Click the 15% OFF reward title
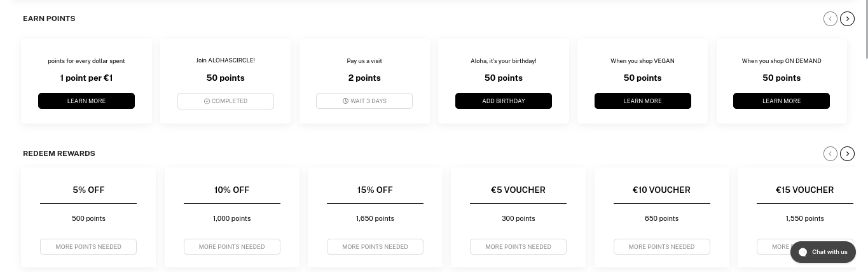This screenshot has height=275, width=868. (375, 190)
